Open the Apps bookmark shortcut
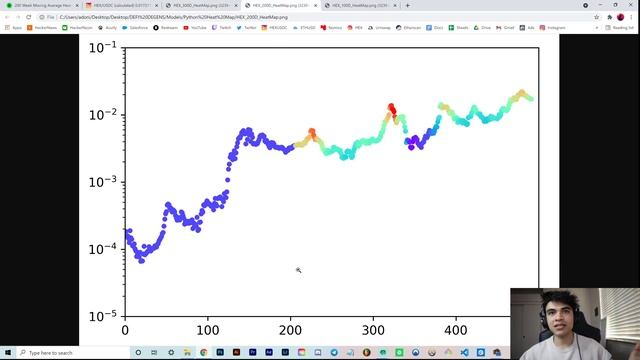The image size is (640, 360). tap(13, 28)
